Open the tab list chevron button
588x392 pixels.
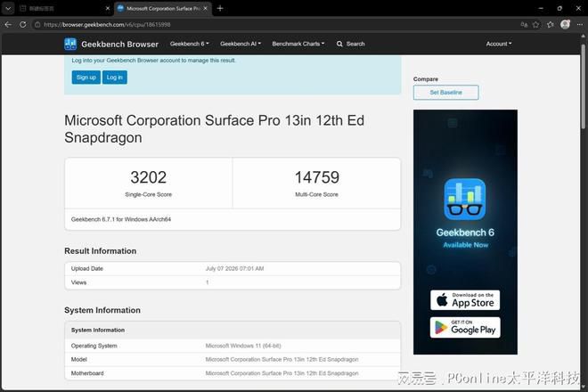coord(8,8)
